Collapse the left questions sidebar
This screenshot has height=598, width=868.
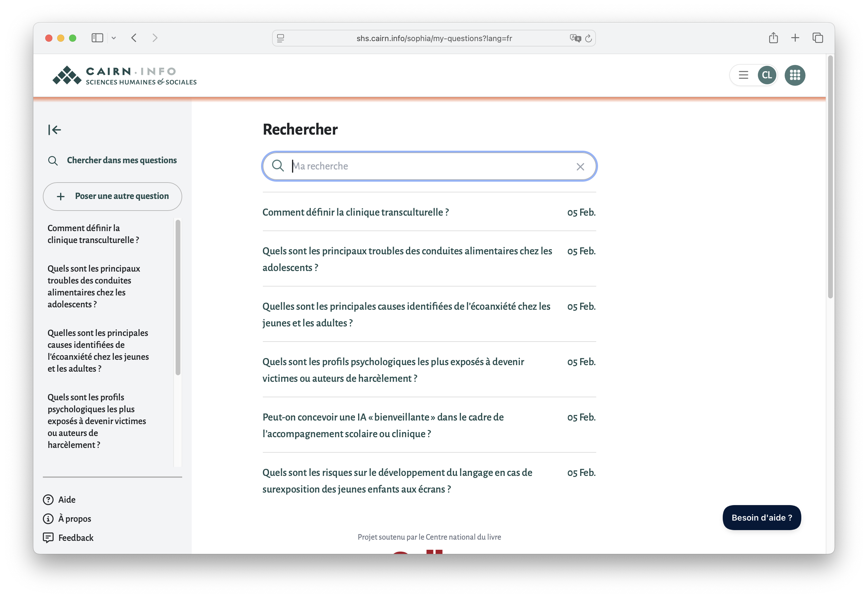[x=54, y=130]
